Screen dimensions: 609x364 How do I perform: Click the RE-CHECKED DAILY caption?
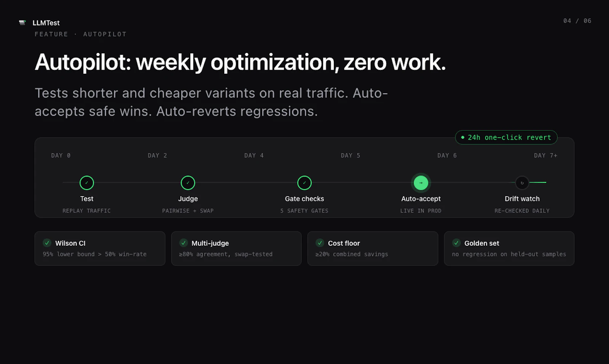(522, 211)
